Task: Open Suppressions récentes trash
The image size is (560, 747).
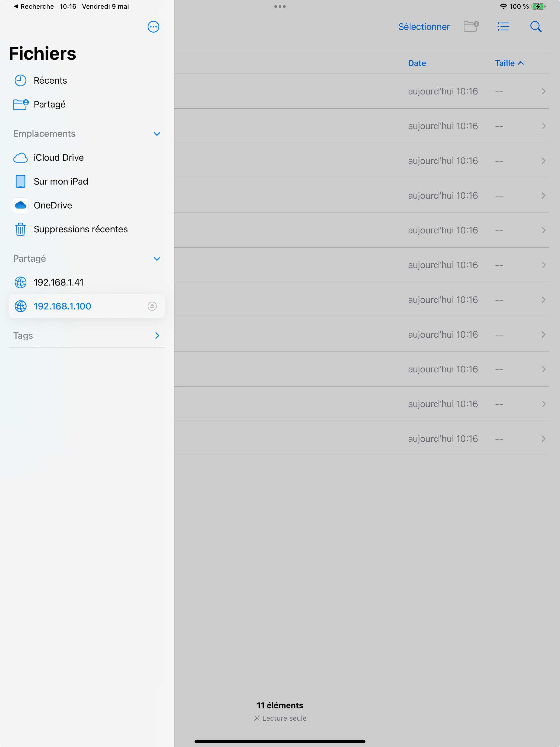Action: point(80,229)
